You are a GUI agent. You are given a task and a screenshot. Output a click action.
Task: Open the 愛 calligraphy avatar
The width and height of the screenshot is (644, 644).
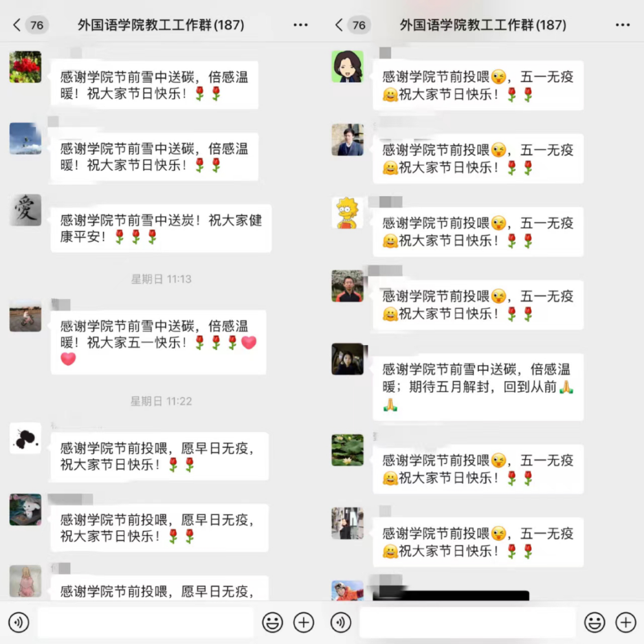[x=25, y=210]
